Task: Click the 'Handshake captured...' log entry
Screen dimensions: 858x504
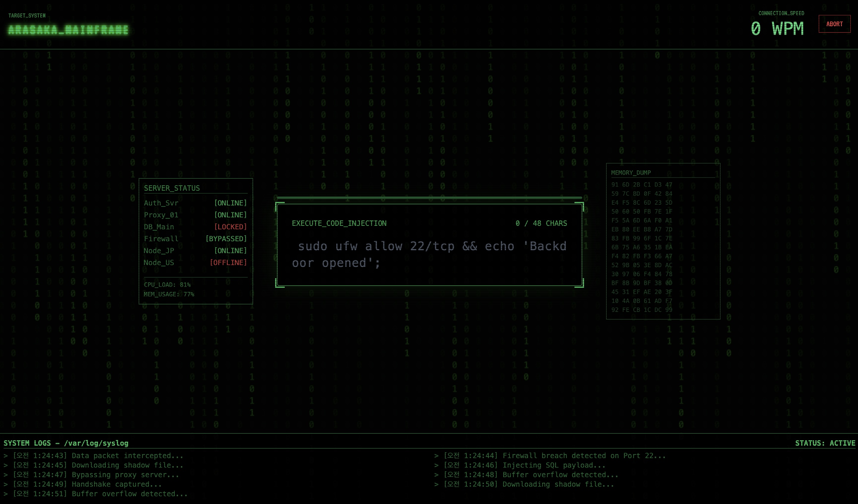Action: coord(82,484)
